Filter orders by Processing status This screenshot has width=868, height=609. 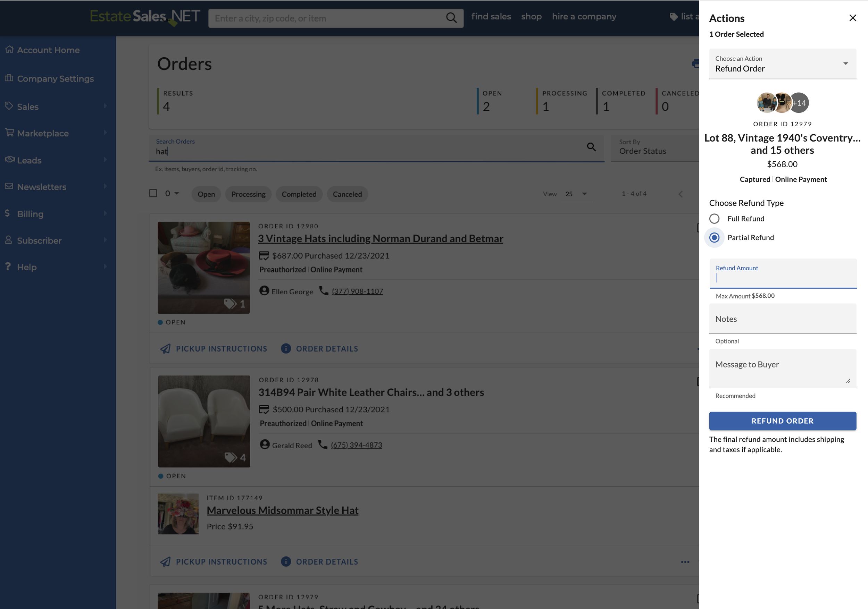click(x=248, y=194)
